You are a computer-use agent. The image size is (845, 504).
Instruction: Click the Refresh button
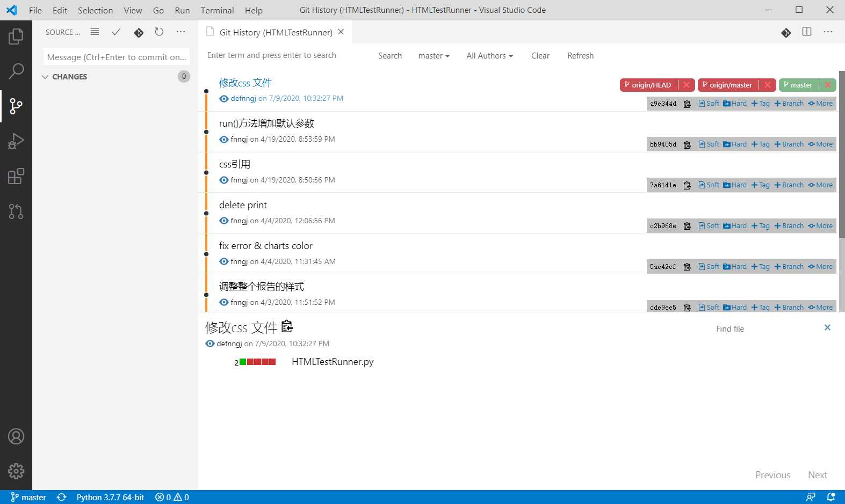(581, 56)
